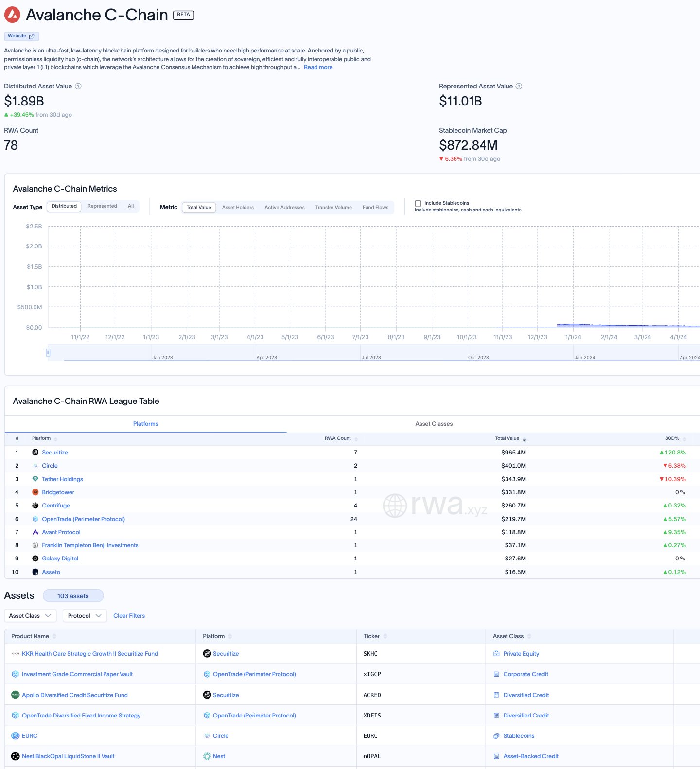
Task: Click the Galaxy Digital logo icon
Action: tap(35, 559)
